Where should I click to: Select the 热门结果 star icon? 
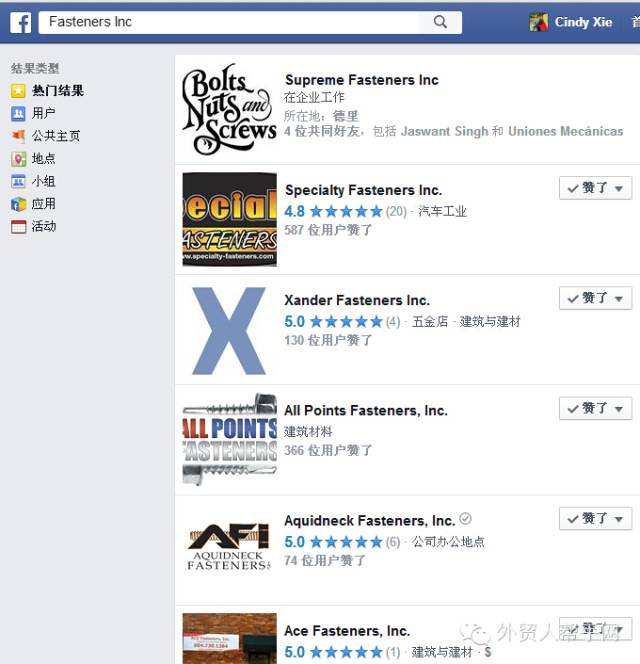point(18,91)
